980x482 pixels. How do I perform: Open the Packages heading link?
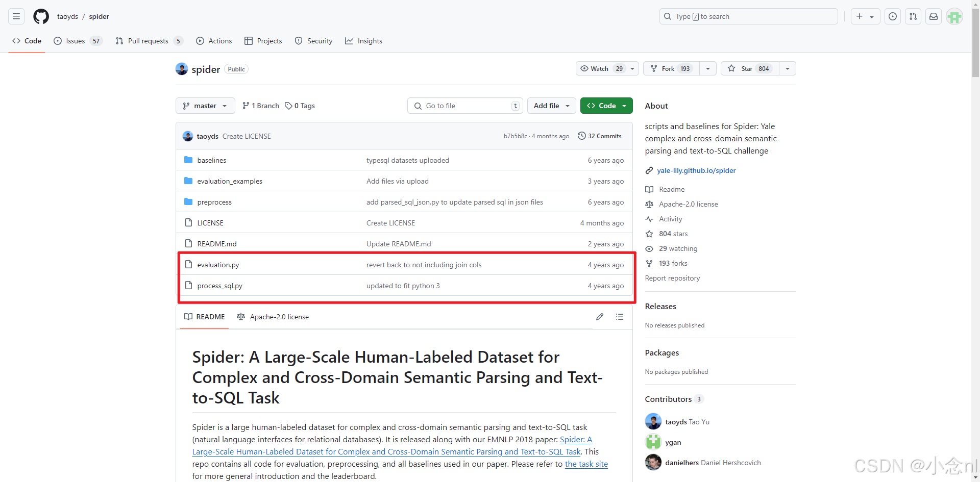[x=662, y=352]
